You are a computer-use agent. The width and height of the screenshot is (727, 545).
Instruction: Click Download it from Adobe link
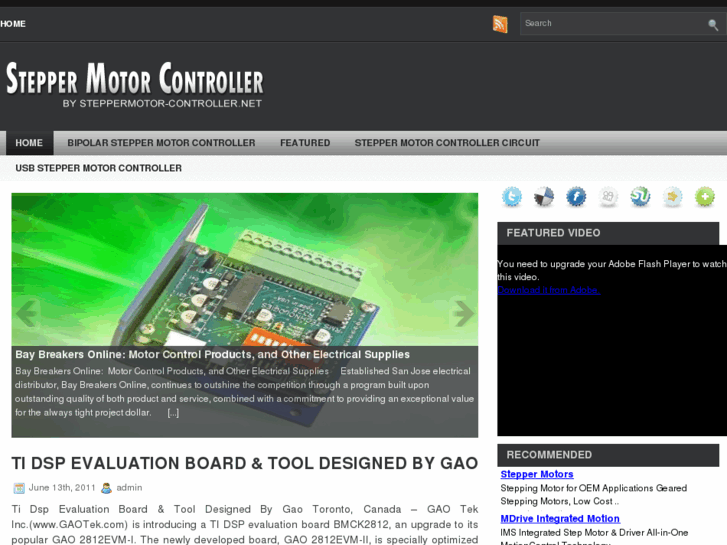pos(548,290)
